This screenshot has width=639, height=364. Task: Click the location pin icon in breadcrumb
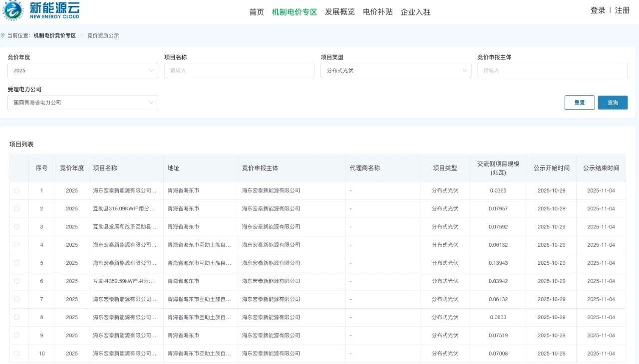(4, 35)
